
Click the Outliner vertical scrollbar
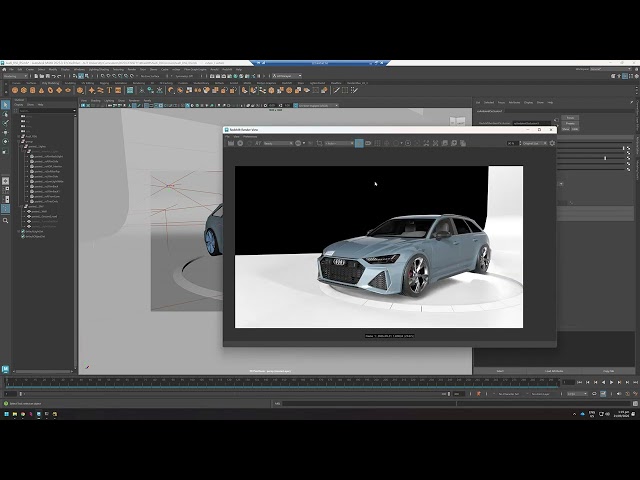[x=75, y=241]
